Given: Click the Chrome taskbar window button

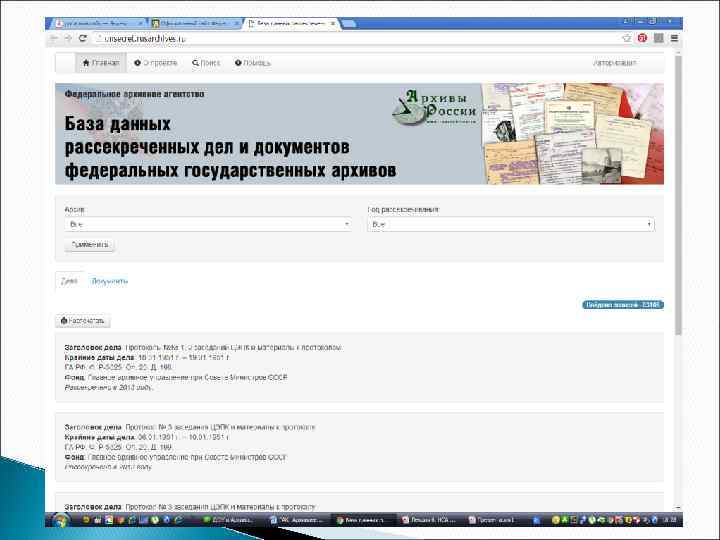Looking at the screenshot, I should click(x=362, y=520).
